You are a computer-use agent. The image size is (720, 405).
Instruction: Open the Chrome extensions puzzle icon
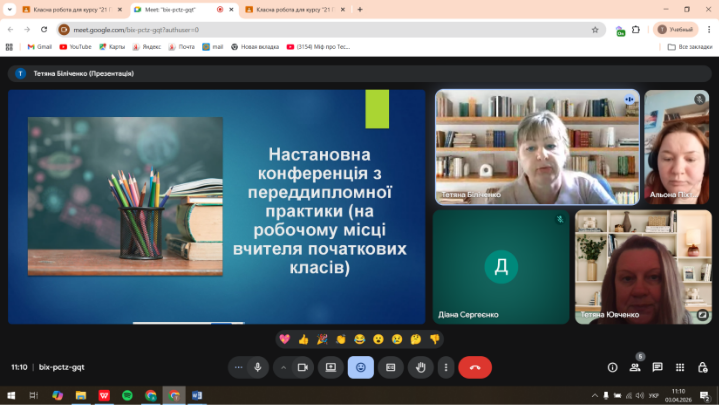636,29
